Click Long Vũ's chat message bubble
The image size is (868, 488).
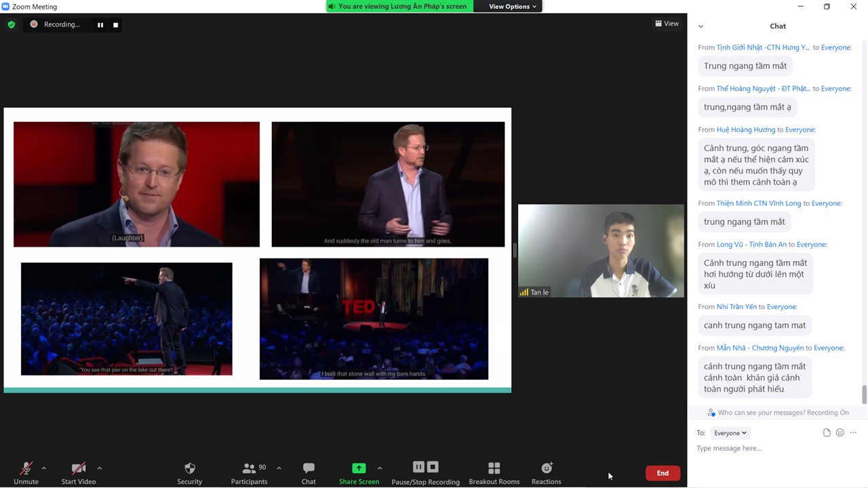[755, 274]
